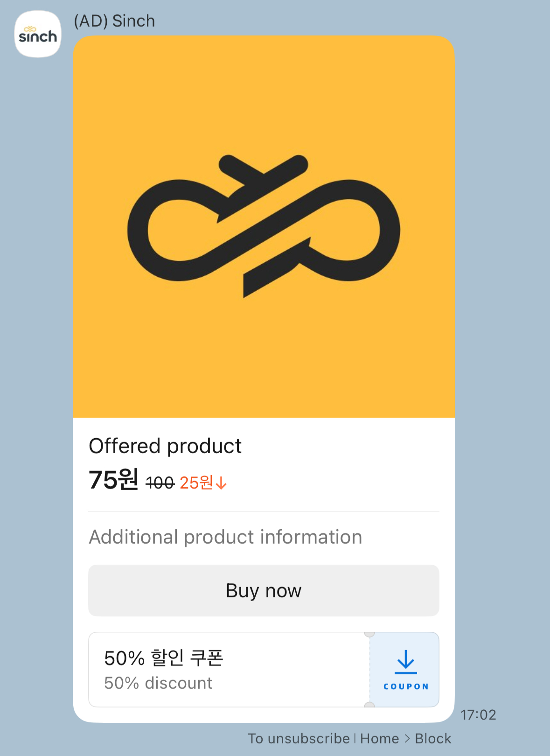Select the "Offered product" title

[165, 446]
